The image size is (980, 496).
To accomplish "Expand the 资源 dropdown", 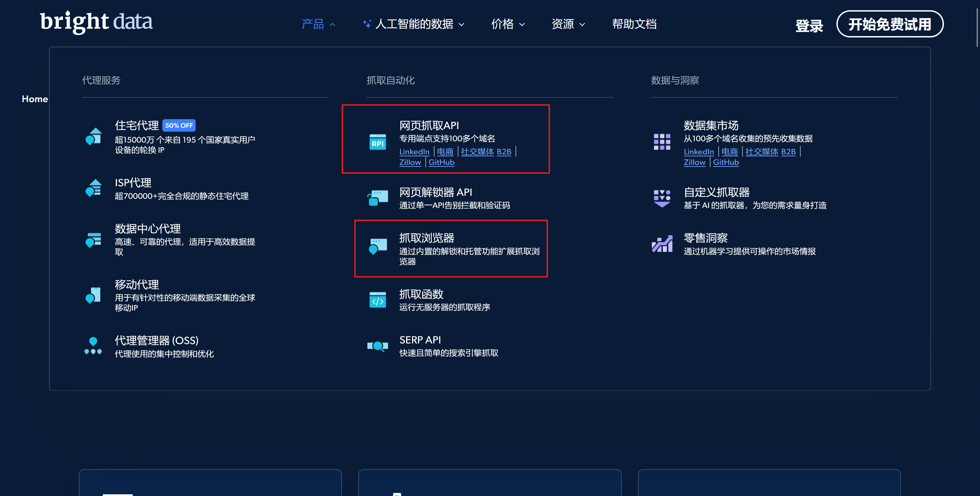I will click(568, 25).
